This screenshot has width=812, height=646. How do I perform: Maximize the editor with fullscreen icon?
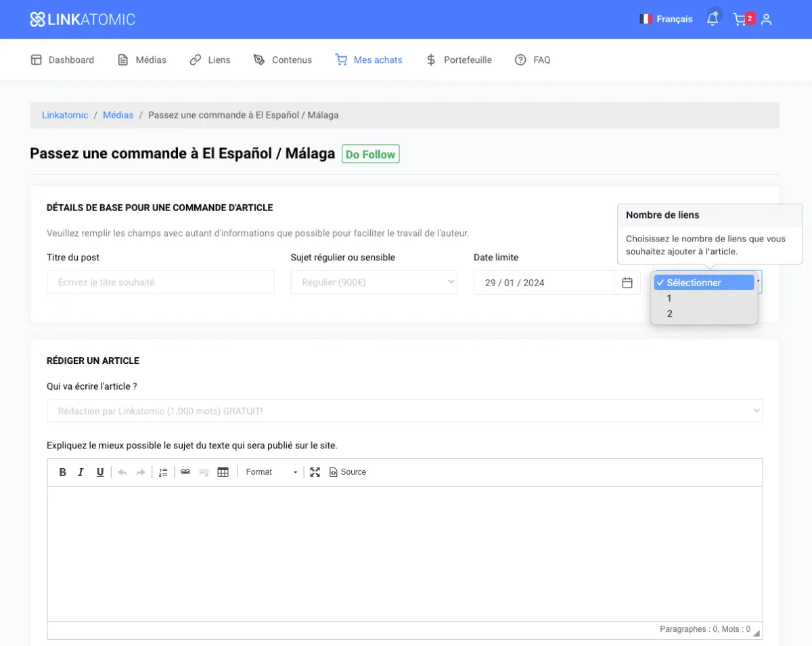point(315,472)
